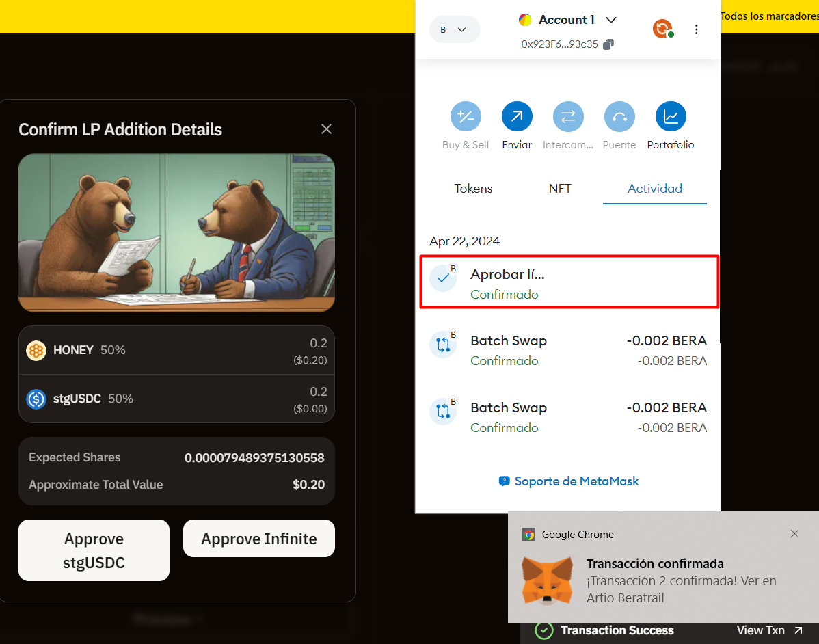Click the View Txn arrow icon

point(798,630)
